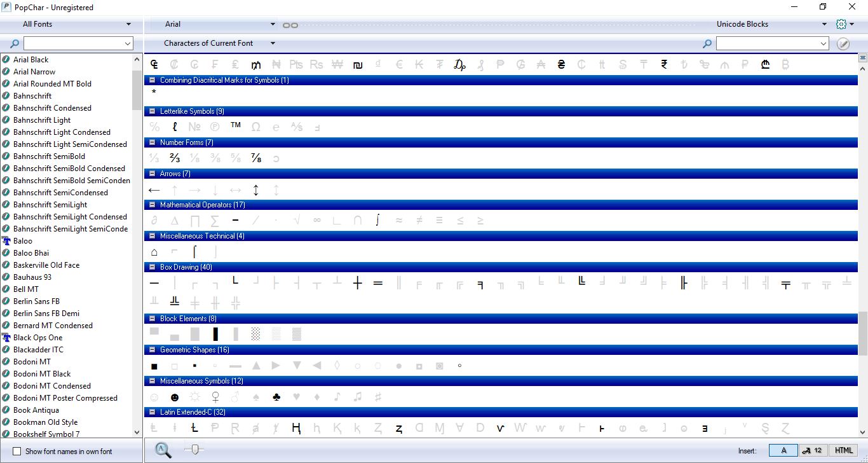Select the box drawing cross character
Viewport: 868px width, 463px height.
[x=357, y=283]
